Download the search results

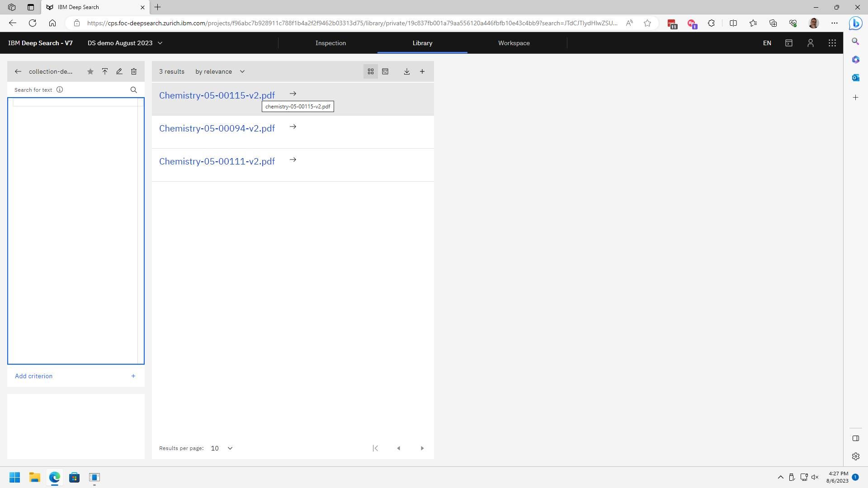407,71
